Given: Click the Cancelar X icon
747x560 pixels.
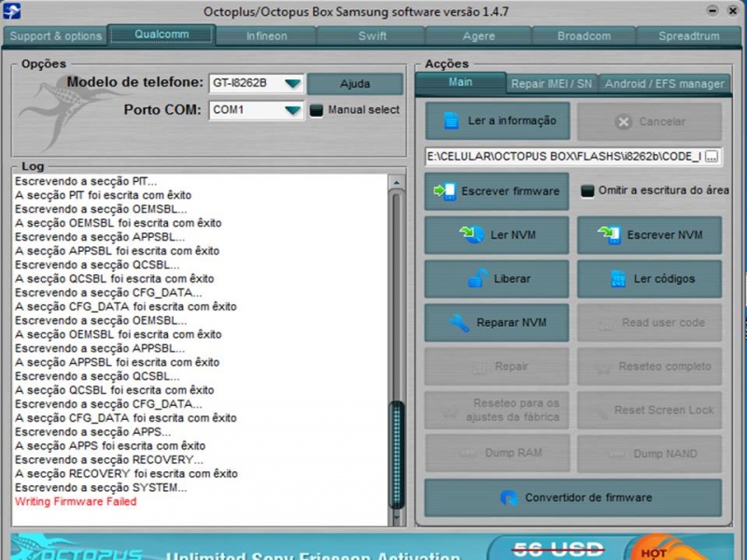Looking at the screenshot, I should (x=623, y=122).
